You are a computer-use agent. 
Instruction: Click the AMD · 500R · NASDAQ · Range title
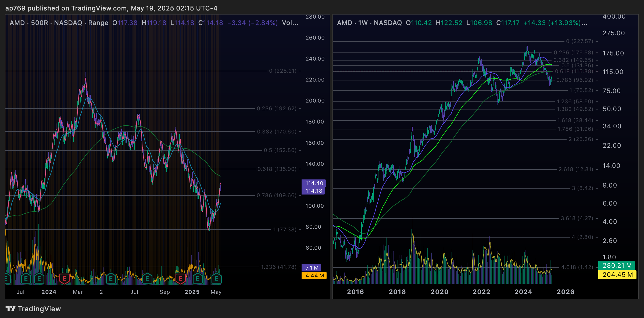(x=59, y=23)
